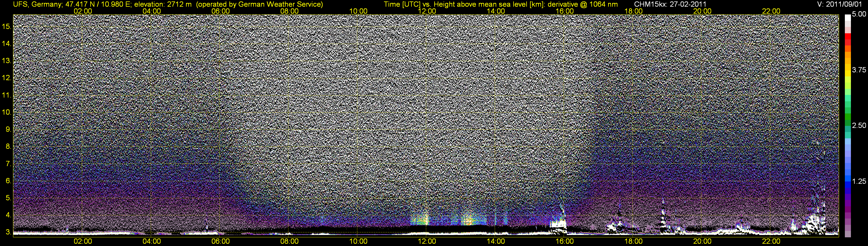
Task: Click the 14:00 label on the top time axis
Action: click(x=496, y=11)
